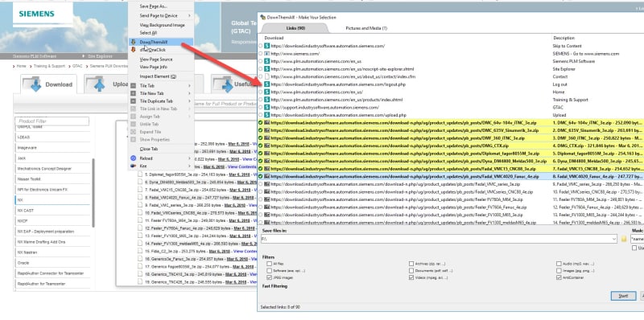Select the Feeler_FV760A_M64_3e.zip download row checkbox

[260, 199]
